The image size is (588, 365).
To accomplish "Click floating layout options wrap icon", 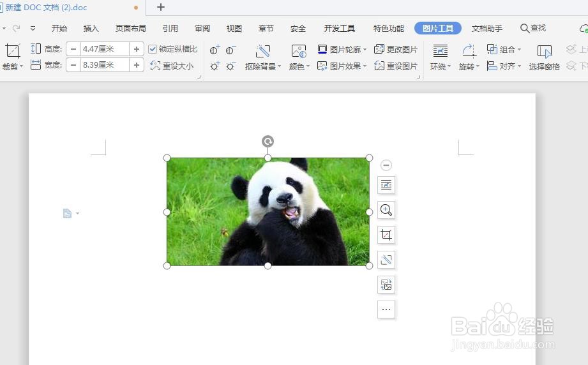I will pyautogui.click(x=386, y=185).
